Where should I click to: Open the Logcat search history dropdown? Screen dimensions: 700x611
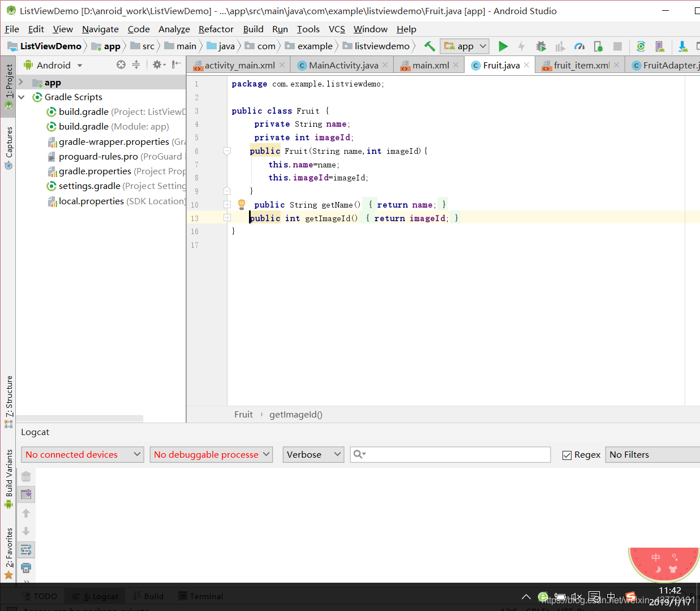pyautogui.click(x=359, y=454)
